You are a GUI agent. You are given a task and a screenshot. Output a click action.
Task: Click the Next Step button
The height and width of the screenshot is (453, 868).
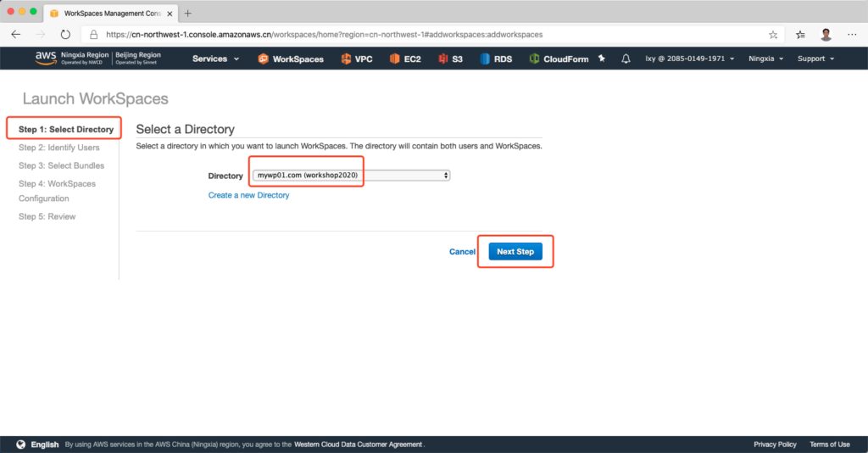click(x=515, y=252)
